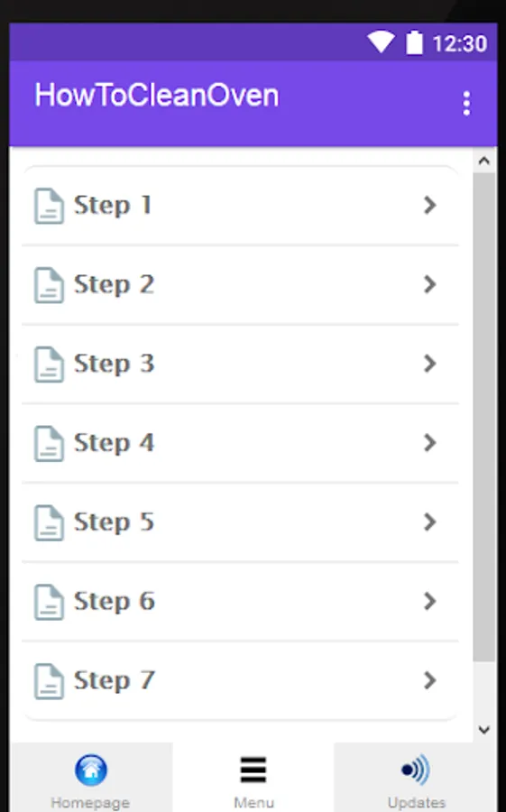The image size is (506, 812).
Task: Check the Wi-Fi signal icon in status bar
Action: pos(382,42)
